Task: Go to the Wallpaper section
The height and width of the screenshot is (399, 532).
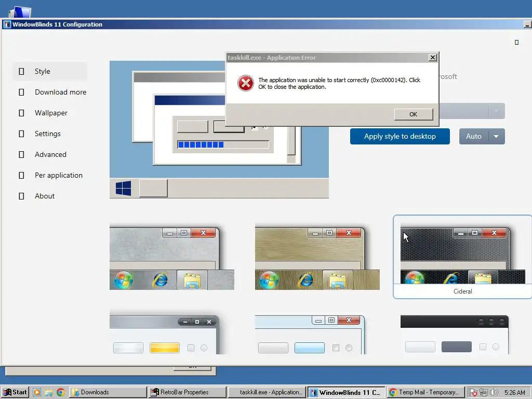Action: pyautogui.click(x=50, y=113)
